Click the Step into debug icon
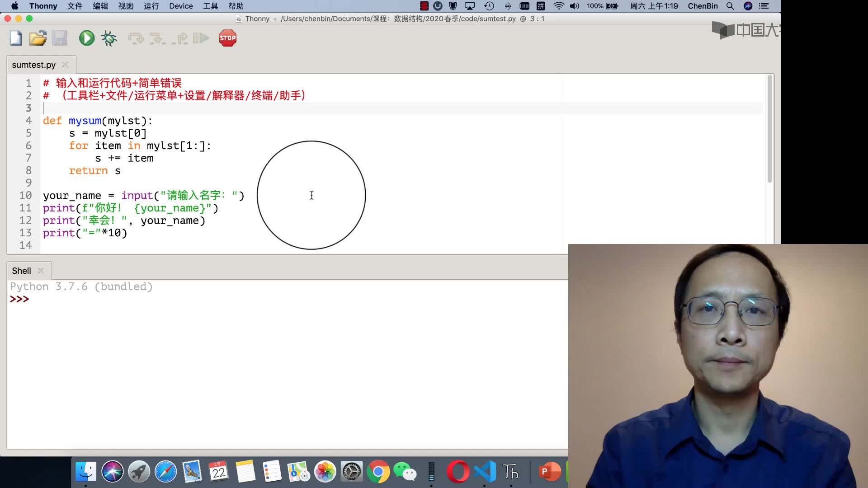Screen dimensions: 868x488 (x=157, y=38)
